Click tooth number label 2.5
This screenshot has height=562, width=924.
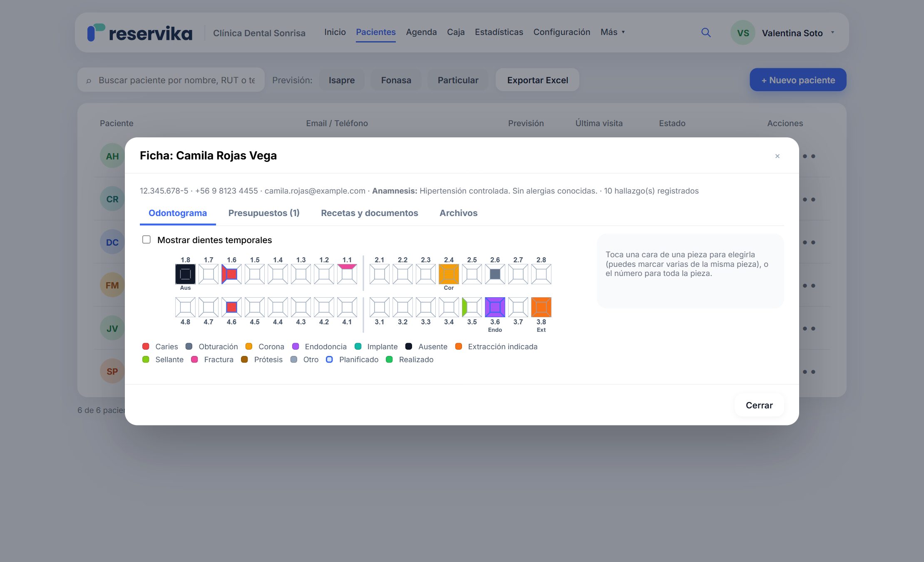click(472, 260)
